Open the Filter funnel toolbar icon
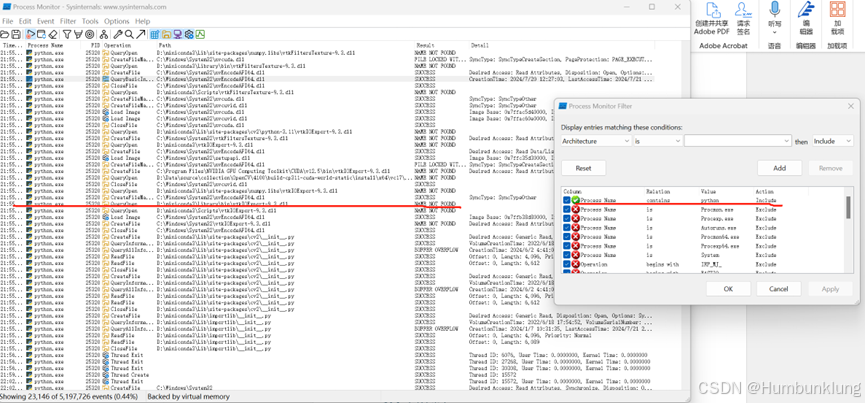The height and width of the screenshot is (403, 865). 67,34
